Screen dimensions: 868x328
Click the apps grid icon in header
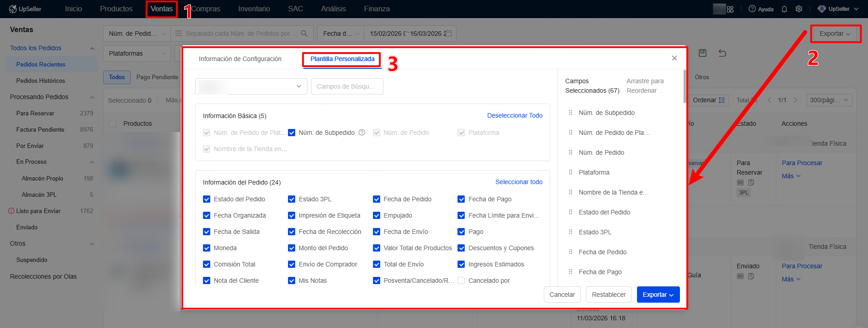[x=730, y=9]
